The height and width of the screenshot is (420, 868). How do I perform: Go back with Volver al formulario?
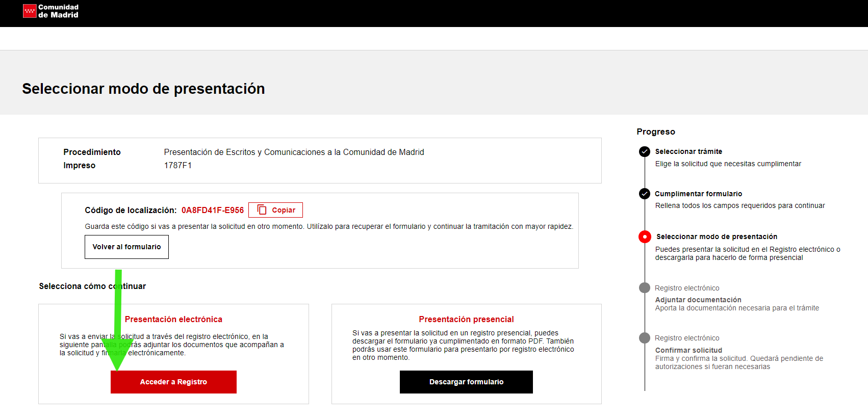coord(126,247)
